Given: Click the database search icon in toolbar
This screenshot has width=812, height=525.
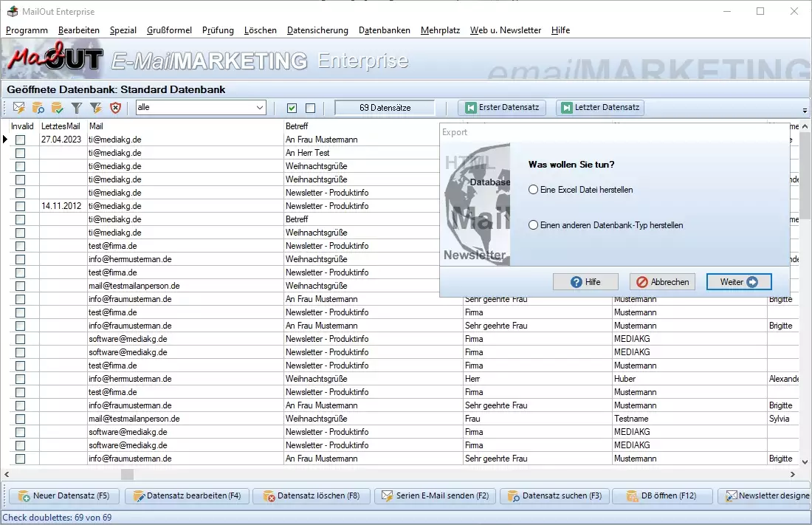Looking at the screenshot, I should pos(38,108).
